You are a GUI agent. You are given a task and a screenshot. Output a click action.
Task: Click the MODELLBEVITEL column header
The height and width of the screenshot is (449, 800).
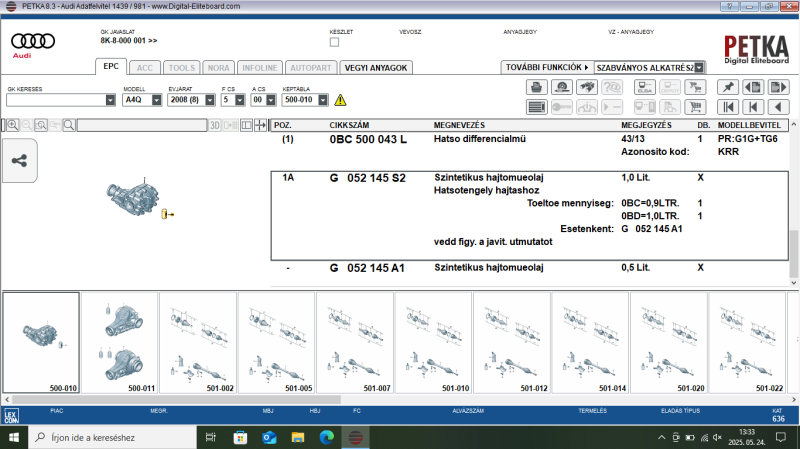click(749, 125)
